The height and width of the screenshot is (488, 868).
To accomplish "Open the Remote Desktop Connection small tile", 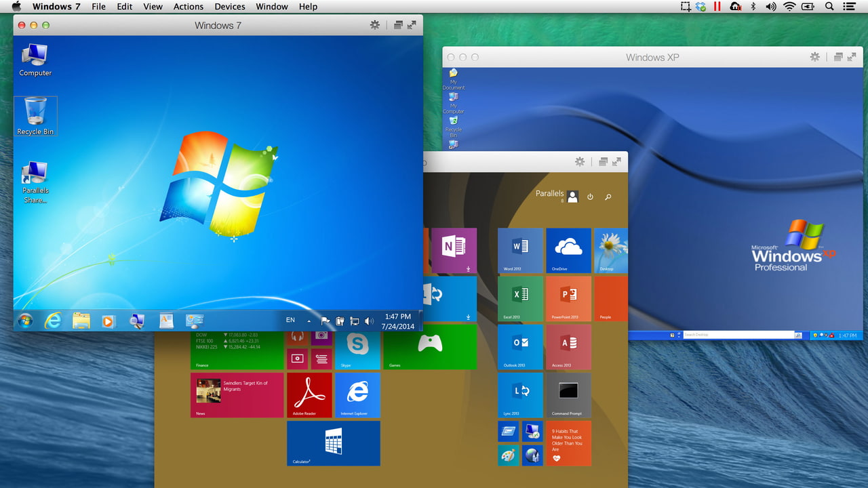I will click(x=532, y=431).
